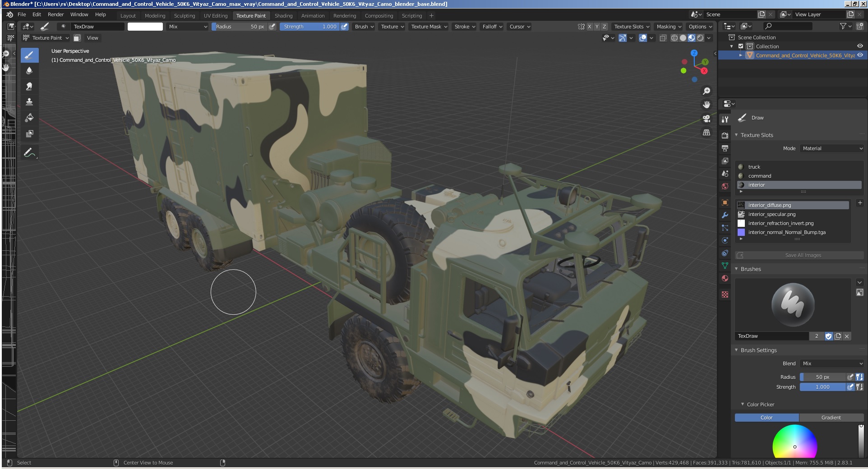Open the Texture Mask dropdown
This screenshot has width=868, height=469.
[429, 27]
